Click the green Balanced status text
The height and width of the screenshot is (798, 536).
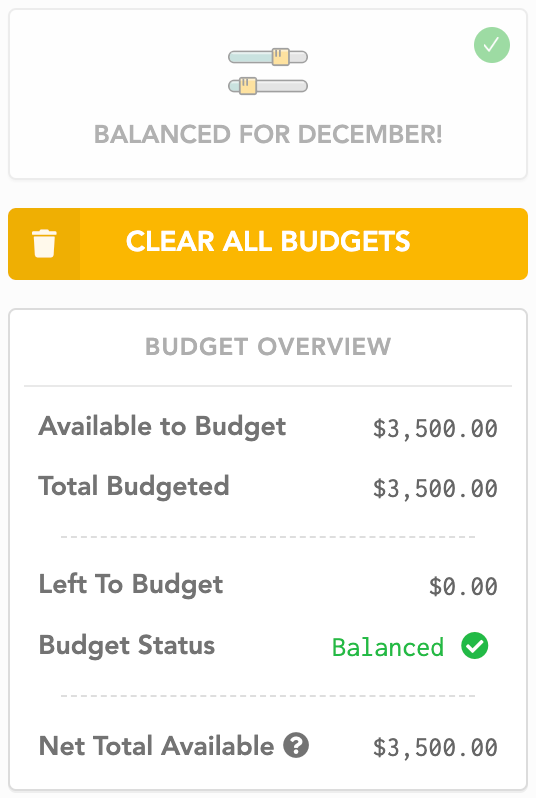388,647
